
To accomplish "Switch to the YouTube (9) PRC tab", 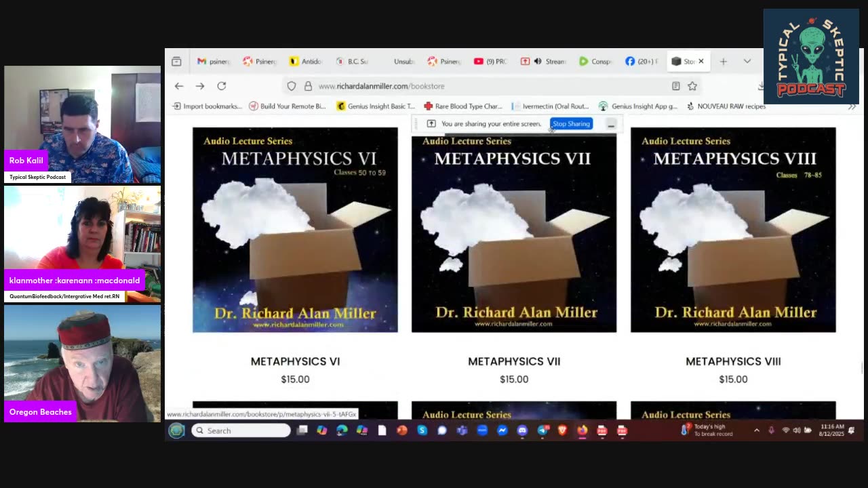I will (x=490, y=61).
